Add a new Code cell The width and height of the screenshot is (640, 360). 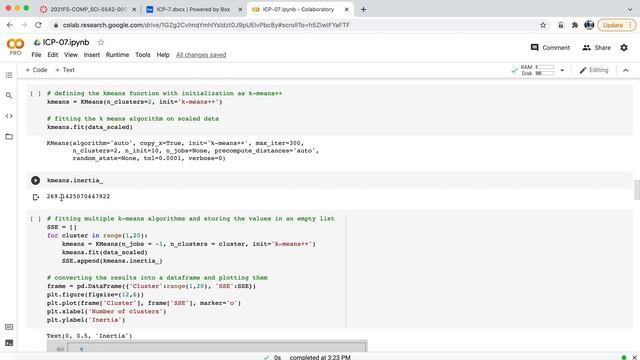(x=36, y=70)
